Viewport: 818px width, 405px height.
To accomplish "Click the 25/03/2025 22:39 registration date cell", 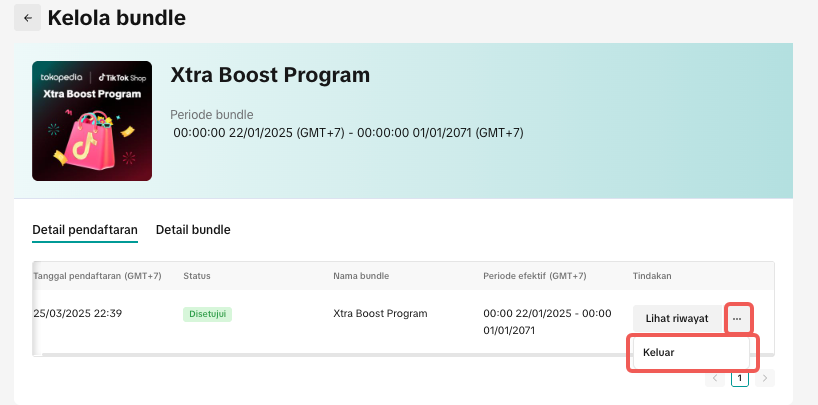I will click(x=78, y=314).
